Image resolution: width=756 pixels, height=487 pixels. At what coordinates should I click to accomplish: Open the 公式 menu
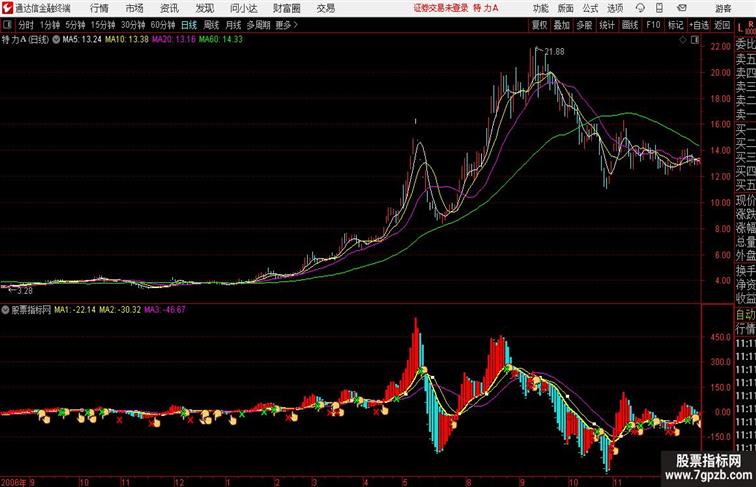(x=590, y=8)
